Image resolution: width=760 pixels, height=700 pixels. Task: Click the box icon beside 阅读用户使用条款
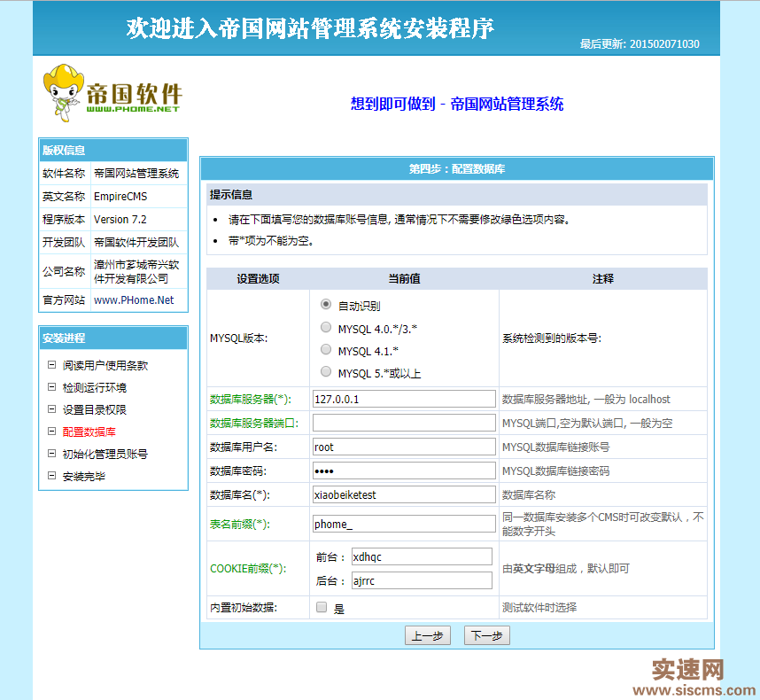(52, 364)
